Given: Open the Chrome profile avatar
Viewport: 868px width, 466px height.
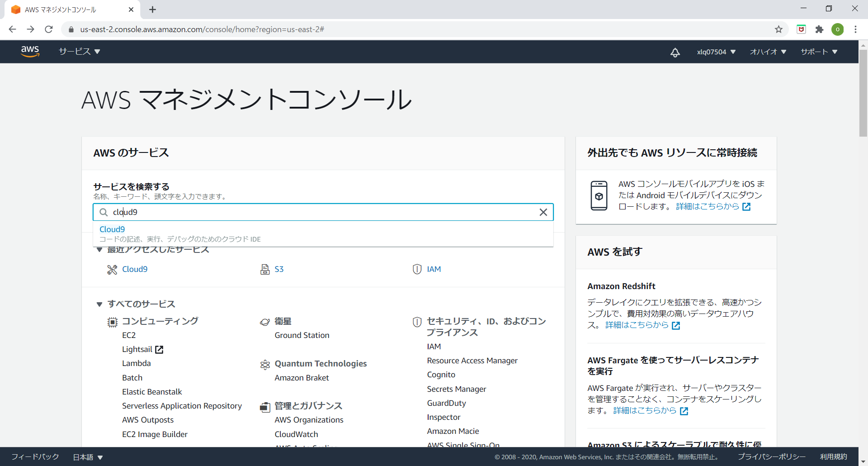Looking at the screenshot, I should tap(837, 29).
